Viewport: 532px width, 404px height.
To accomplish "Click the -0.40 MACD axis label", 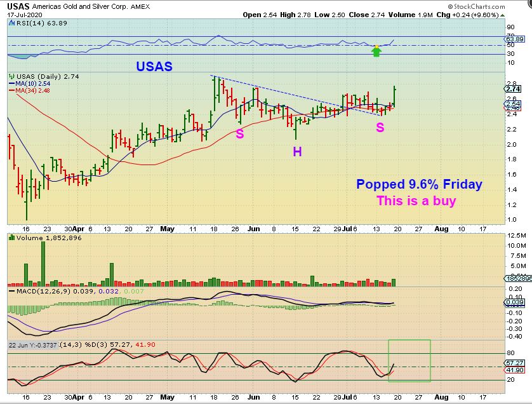I will click(x=515, y=337).
